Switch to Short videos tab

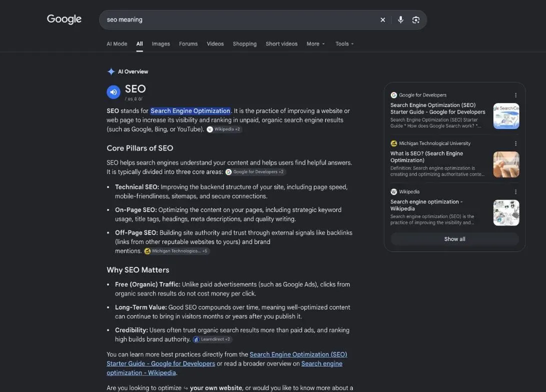[x=282, y=44]
